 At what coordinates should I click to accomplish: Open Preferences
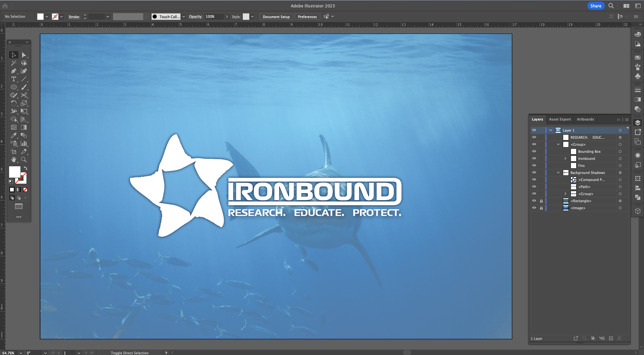pos(307,16)
